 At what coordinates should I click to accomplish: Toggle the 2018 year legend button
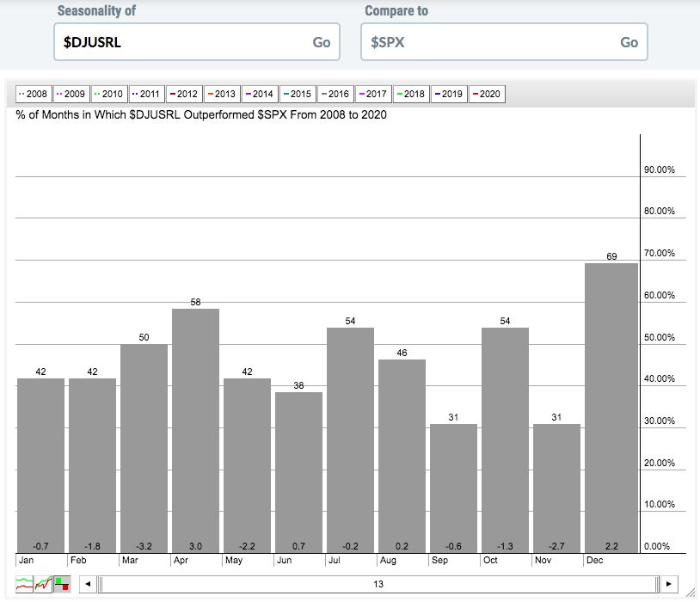pyautogui.click(x=409, y=94)
